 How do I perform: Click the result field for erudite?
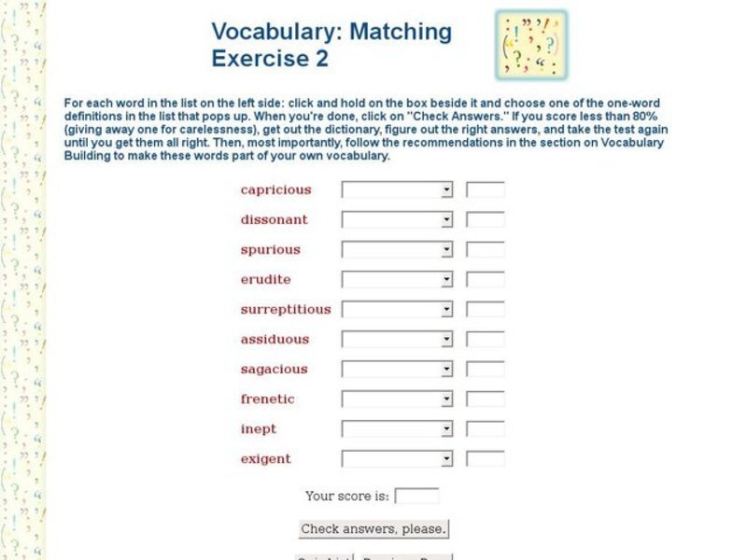pyautogui.click(x=486, y=280)
